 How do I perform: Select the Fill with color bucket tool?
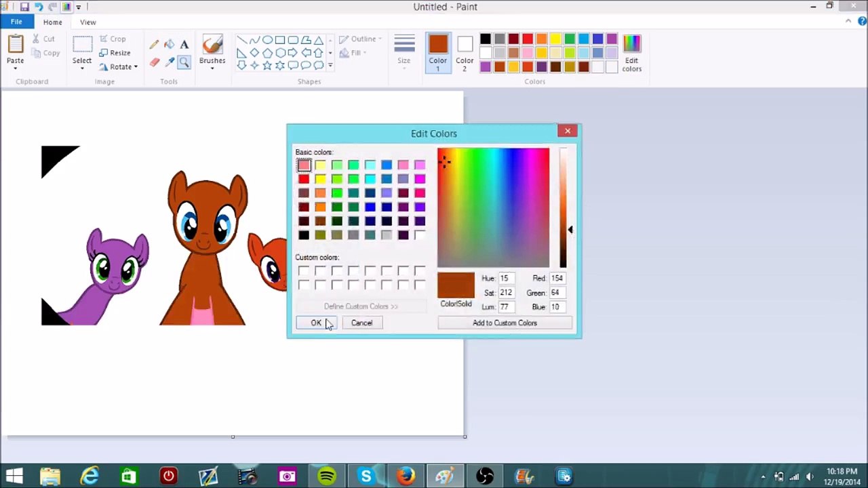click(170, 45)
